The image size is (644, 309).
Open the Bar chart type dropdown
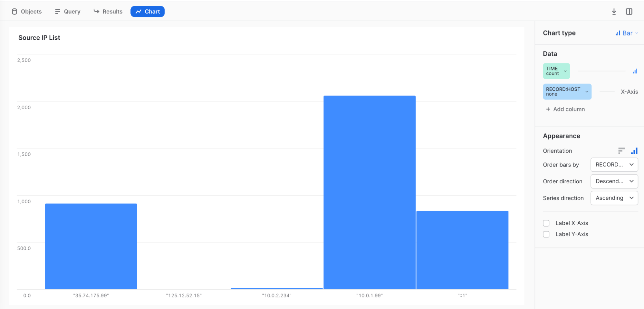pyautogui.click(x=627, y=33)
